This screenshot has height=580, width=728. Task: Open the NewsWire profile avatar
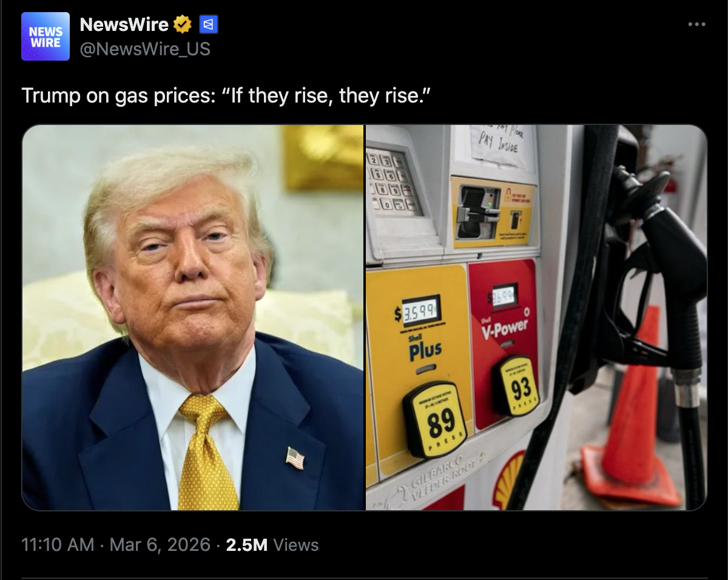point(45,36)
